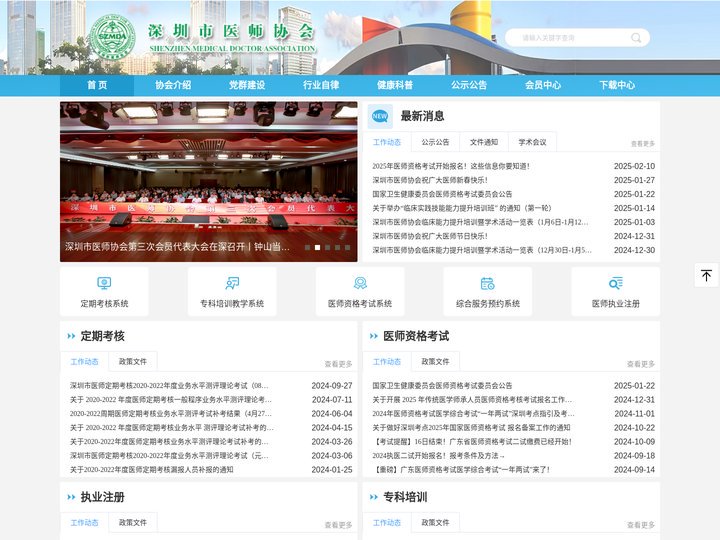Open news 深圳市医师协会祝广大医师新春快乐
This screenshot has width=720, height=540.
[x=430, y=180]
